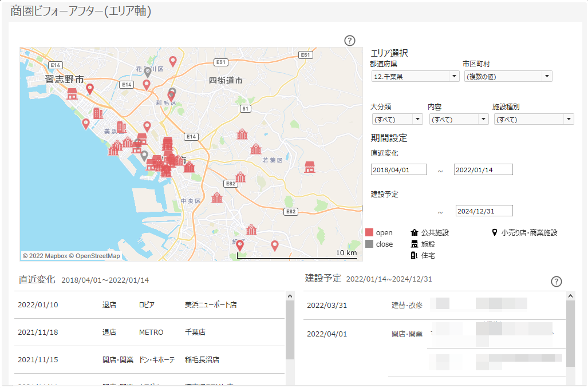Select the ロピア cell
Screen dimensions: 588x388
pyautogui.click(x=147, y=305)
